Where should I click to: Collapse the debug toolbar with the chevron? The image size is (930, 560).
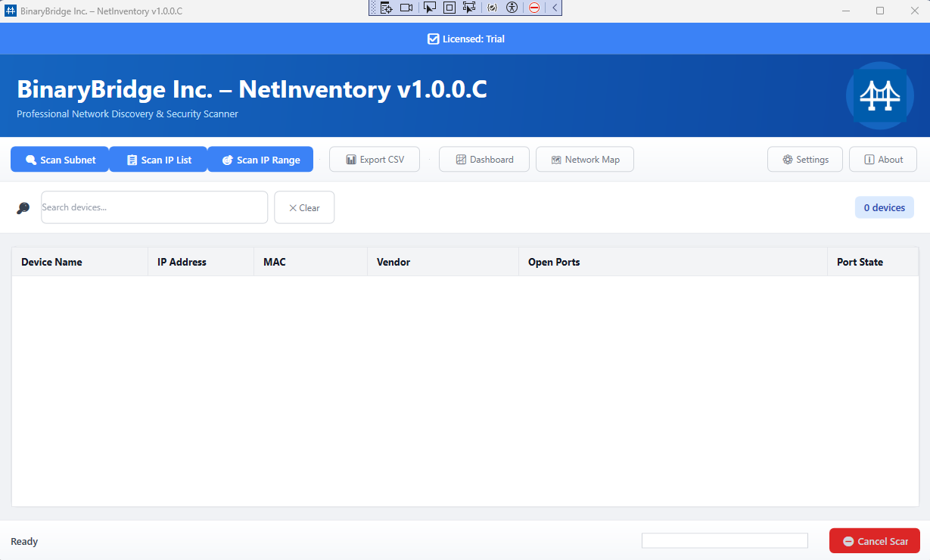(x=554, y=8)
